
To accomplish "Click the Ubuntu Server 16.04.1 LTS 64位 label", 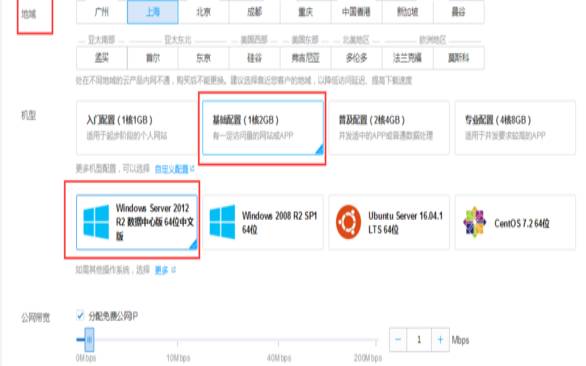I will pyautogui.click(x=405, y=222).
